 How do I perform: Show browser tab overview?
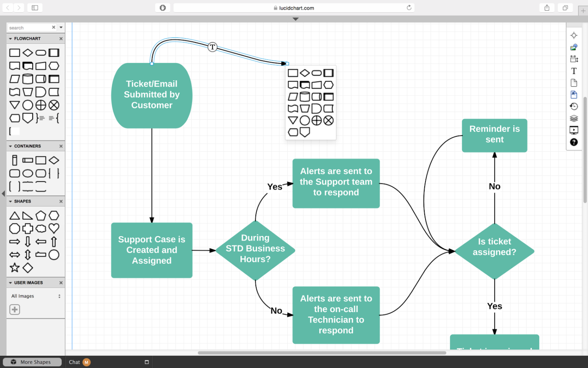pyautogui.click(x=565, y=8)
